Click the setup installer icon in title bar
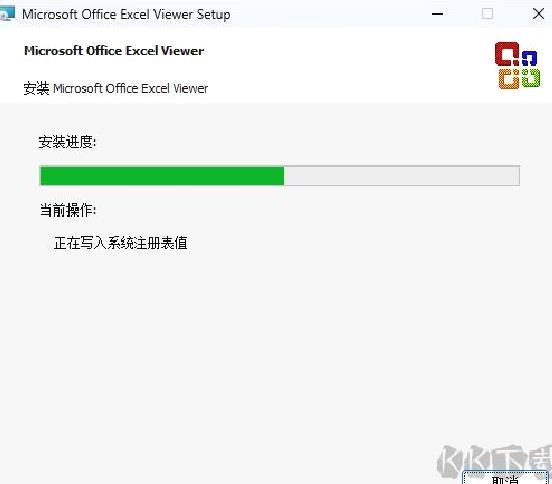 (6, 14)
